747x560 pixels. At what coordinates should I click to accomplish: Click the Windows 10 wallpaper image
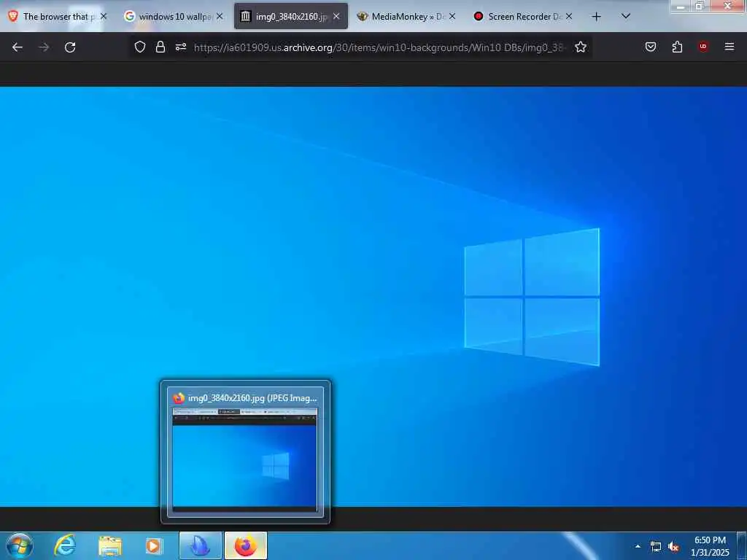pos(373,296)
